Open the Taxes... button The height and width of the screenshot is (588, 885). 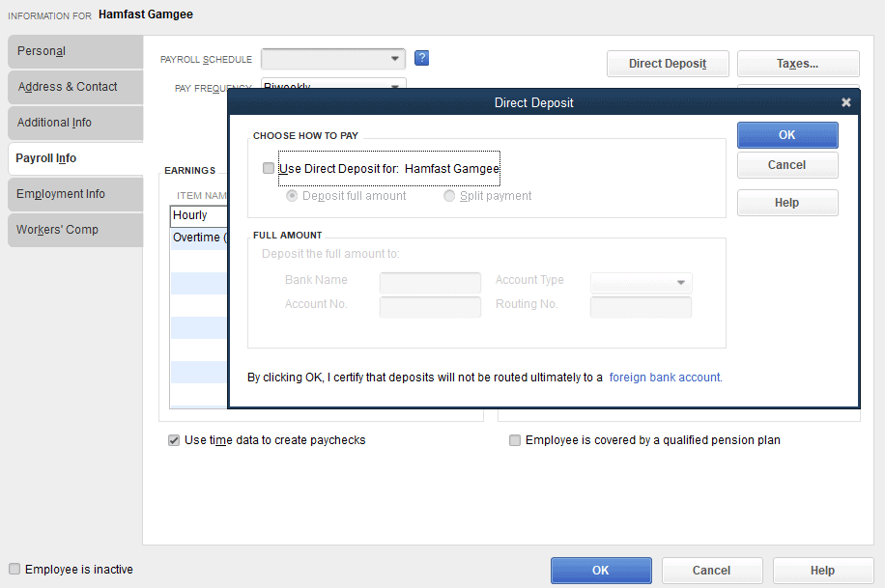tap(798, 64)
